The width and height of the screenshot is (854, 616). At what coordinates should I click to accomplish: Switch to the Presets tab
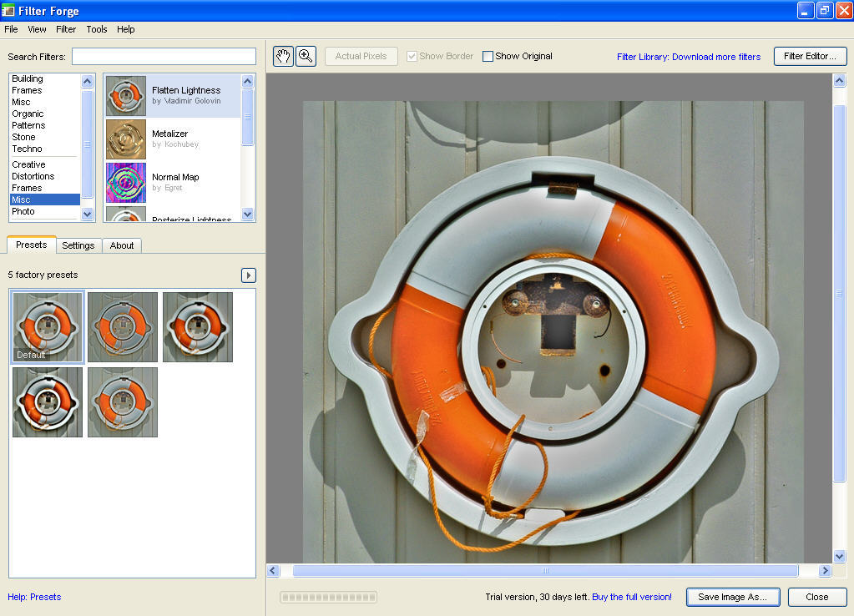31,245
